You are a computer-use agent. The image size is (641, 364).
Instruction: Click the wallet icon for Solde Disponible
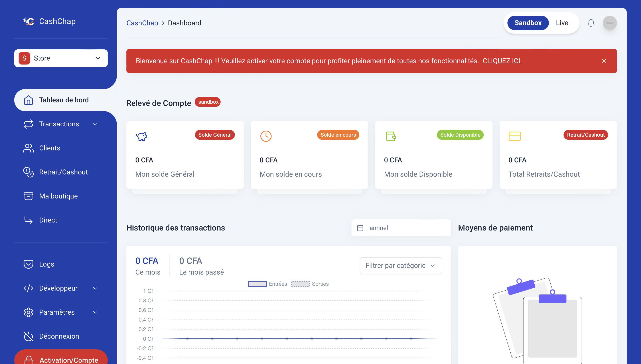(391, 136)
